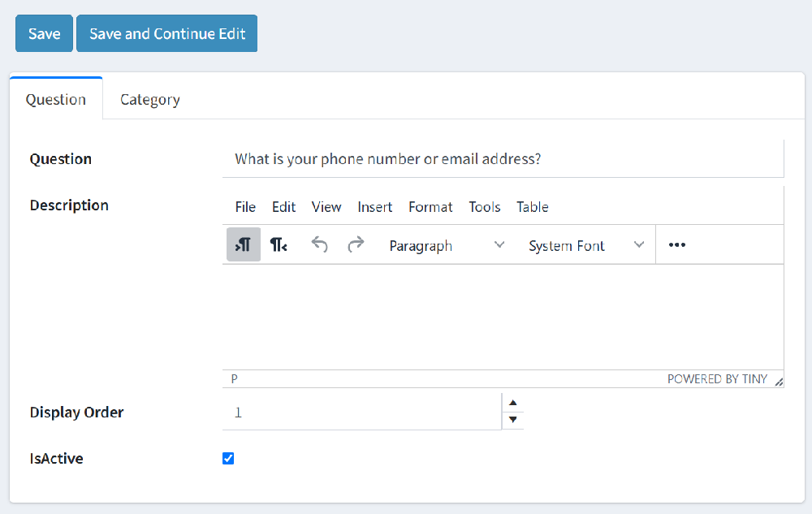
Task: Select the Question tab
Action: (55, 99)
